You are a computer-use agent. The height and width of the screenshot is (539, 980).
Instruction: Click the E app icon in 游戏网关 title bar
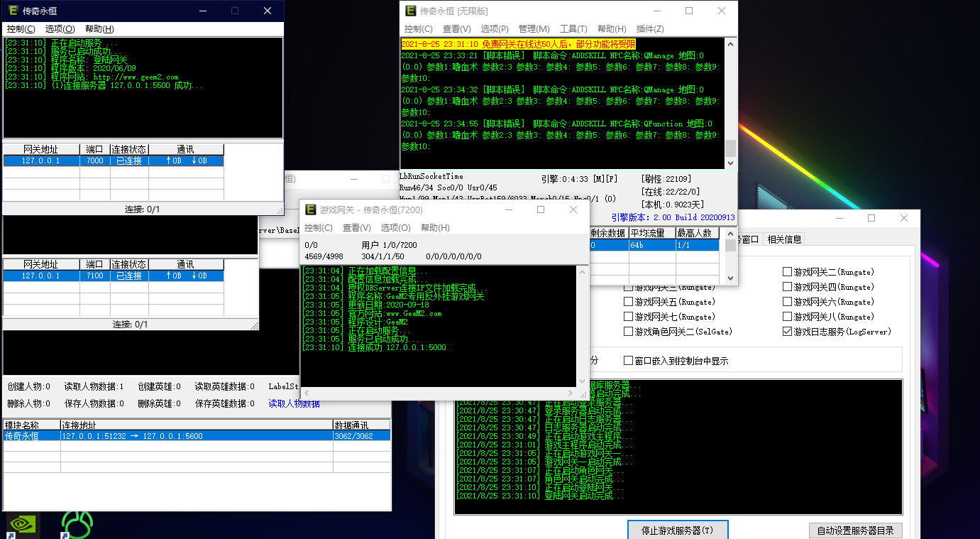[x=311, y=209]
